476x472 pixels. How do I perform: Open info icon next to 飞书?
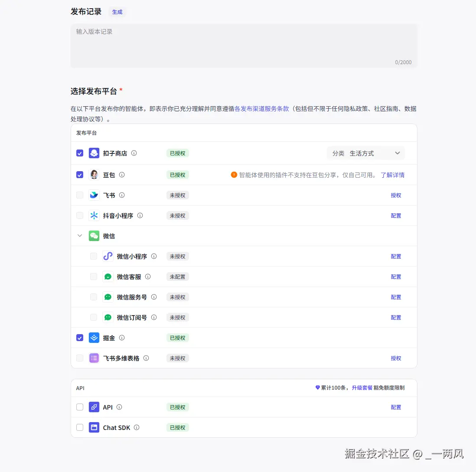pos(122,195)
